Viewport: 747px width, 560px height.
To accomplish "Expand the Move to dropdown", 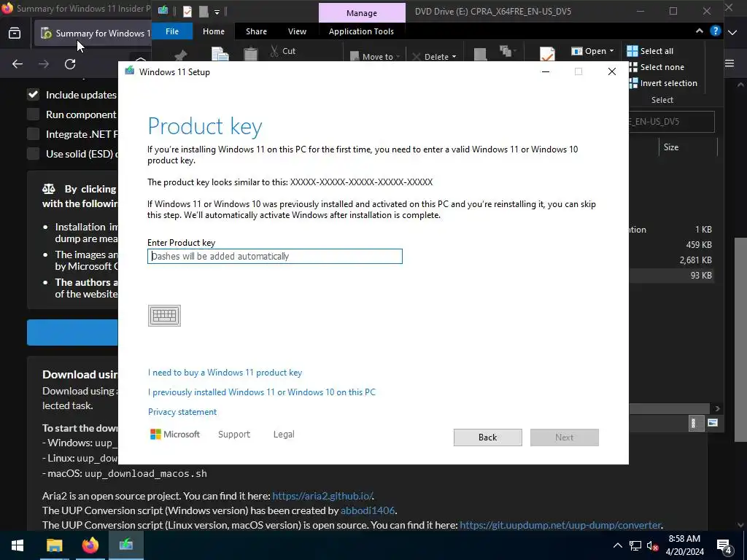I will point(398,57).
